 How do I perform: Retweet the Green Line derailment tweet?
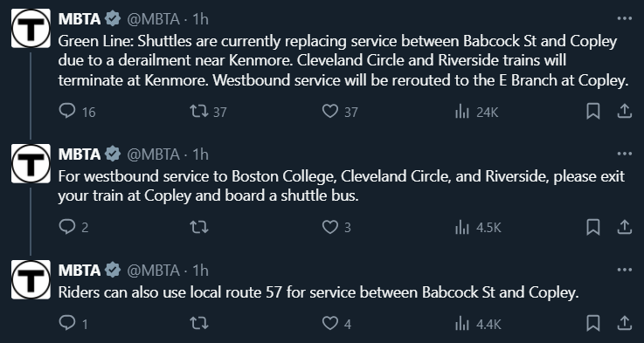pos(208,111)
